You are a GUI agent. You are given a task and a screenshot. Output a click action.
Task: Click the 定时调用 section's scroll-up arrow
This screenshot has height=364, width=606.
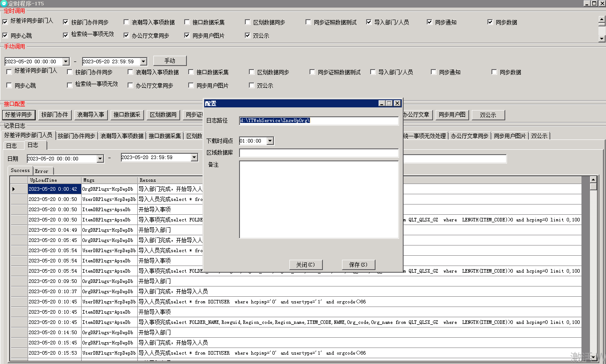[602, 19]
